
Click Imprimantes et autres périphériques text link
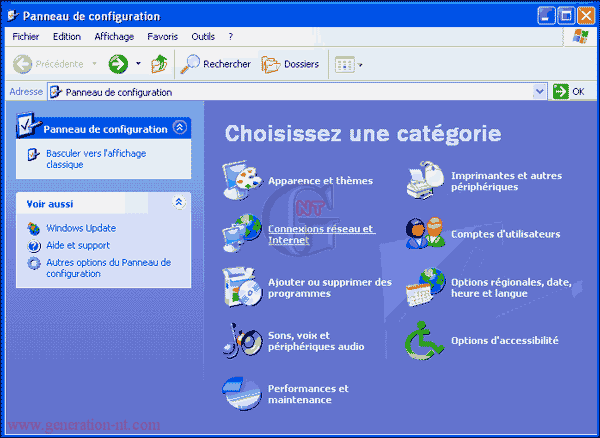[506, 181]
